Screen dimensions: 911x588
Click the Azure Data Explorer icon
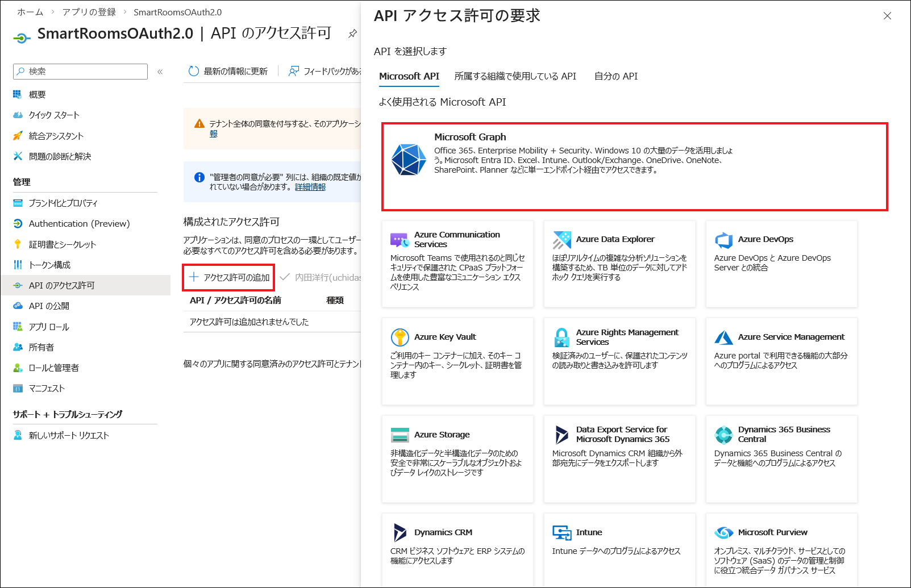click(x=561, y=240)
